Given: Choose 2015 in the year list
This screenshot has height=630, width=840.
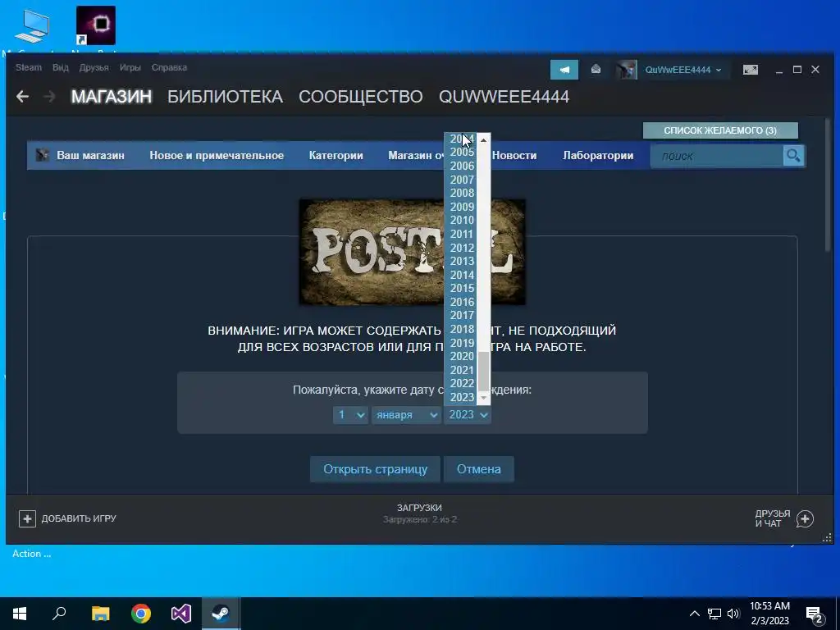Looking at the screenshot, I should 461,288.
